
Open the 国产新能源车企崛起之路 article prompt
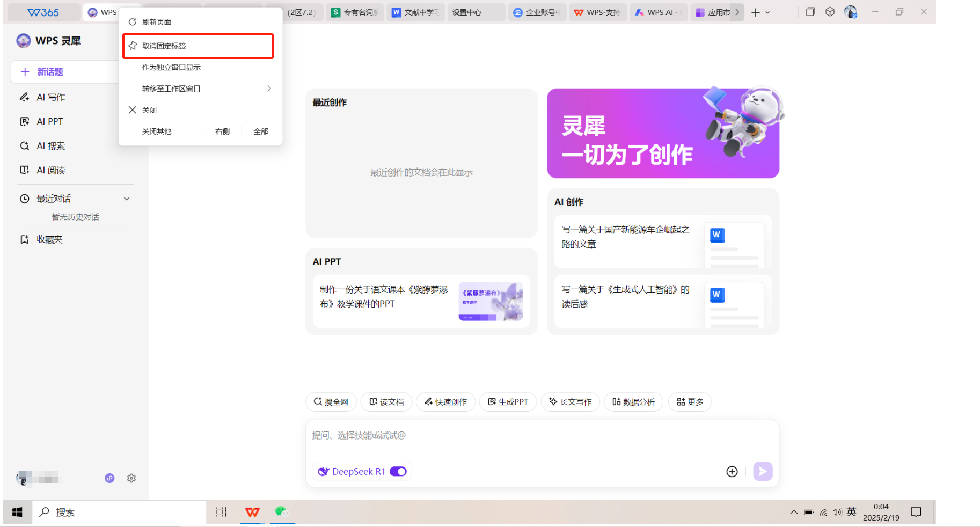pyautogui.click(x=663, y=241)
